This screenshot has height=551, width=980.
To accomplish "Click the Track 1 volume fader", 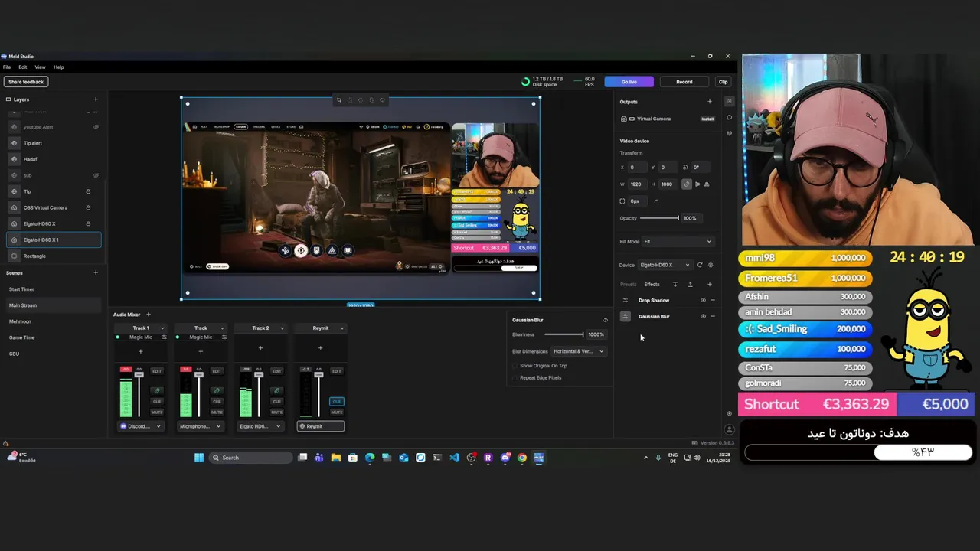I will [139, 374].
